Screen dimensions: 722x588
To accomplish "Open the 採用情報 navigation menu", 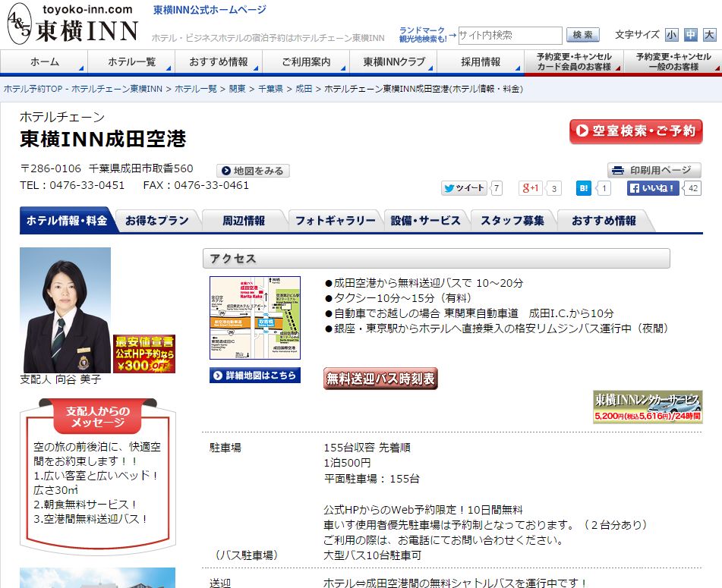I will pos(481,61).
